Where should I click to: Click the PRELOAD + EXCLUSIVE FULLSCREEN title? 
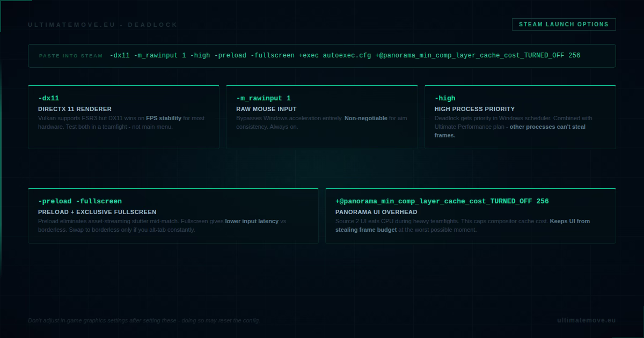click(97, 212)
